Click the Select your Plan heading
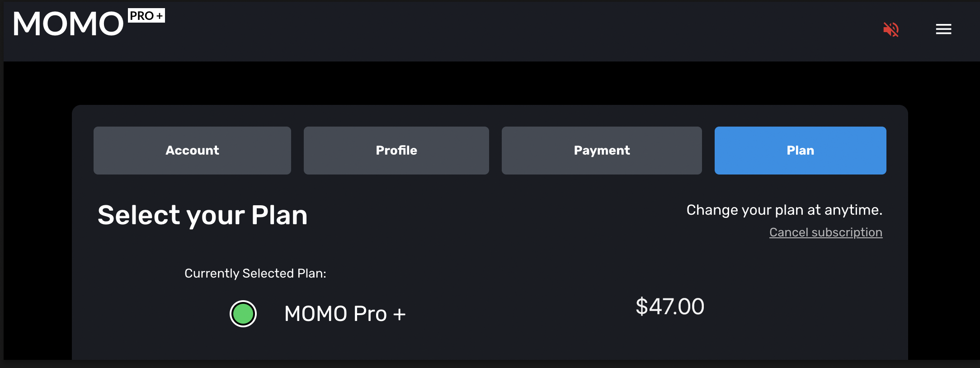 pyautogui.click(x=203, y=215)
